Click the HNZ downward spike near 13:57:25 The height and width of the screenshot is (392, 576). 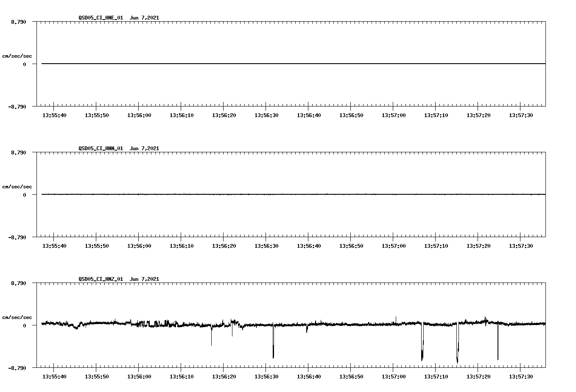tap(498, 342)
